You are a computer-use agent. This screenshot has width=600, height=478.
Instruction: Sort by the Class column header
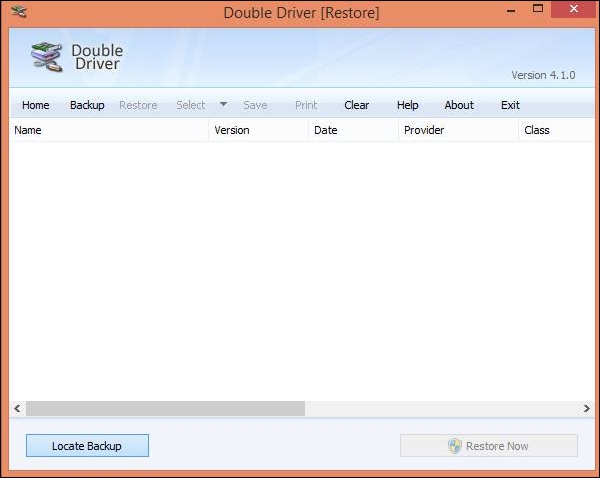click(556, 130)
